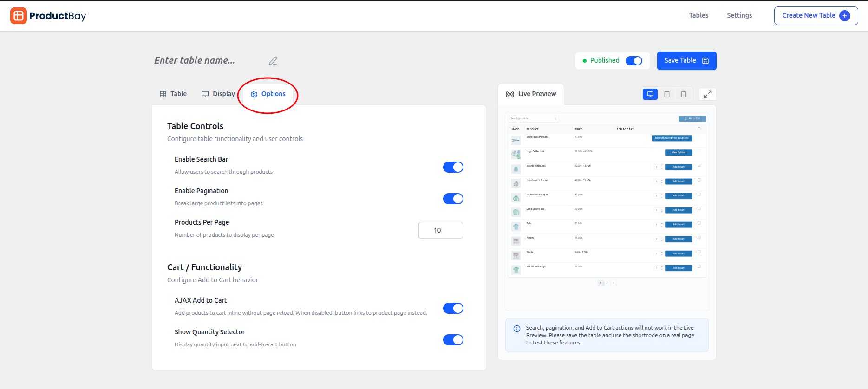Screen dimensions: 868x389
Task: Click the 'Show Quantity Selector' label
Action: pos(209,332)
